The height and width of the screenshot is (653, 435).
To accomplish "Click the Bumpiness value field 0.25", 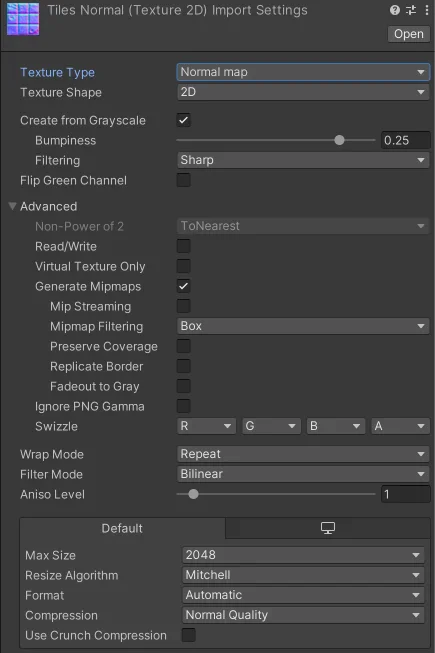I will coord(405,140).
